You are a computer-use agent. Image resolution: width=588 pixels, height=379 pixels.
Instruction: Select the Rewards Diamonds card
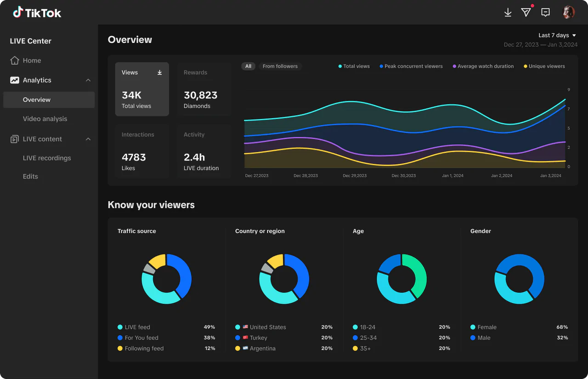tap(204, 89)
